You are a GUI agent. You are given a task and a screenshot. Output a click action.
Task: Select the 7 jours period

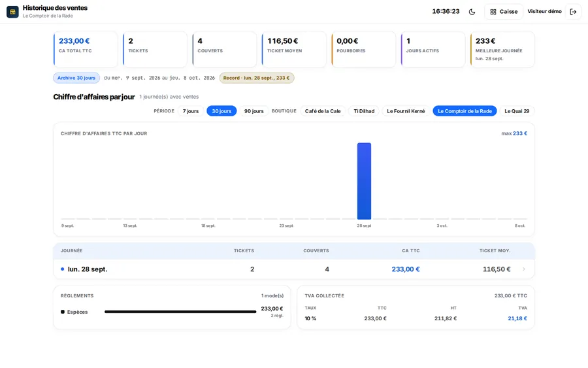click(191, 111)
